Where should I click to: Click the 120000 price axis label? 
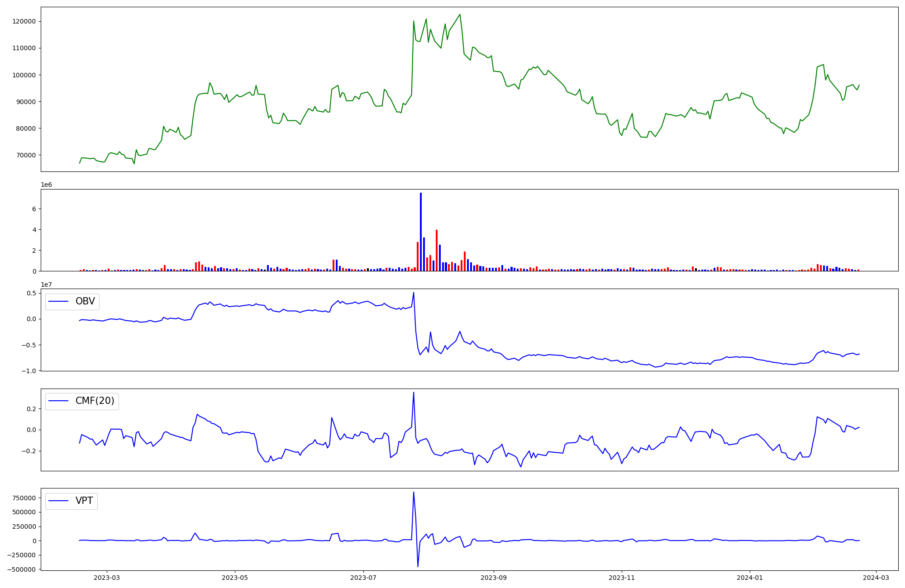(24, 22)
